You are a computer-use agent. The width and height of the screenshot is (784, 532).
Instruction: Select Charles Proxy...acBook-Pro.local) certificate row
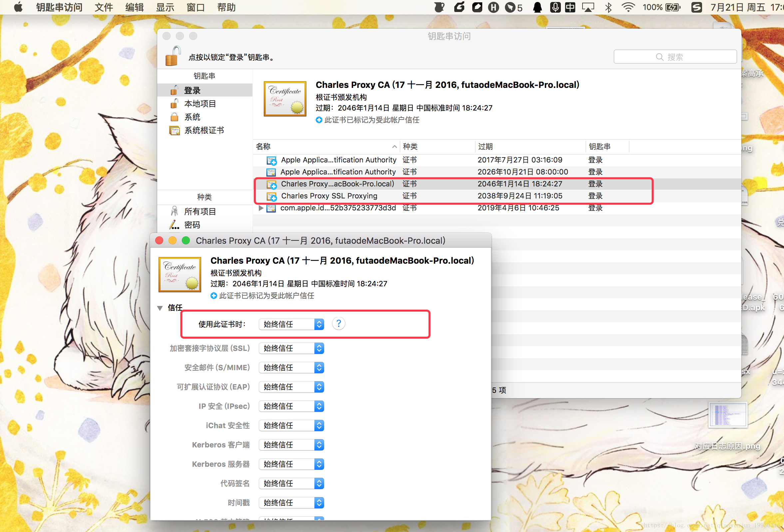click(x=497, y=184)
